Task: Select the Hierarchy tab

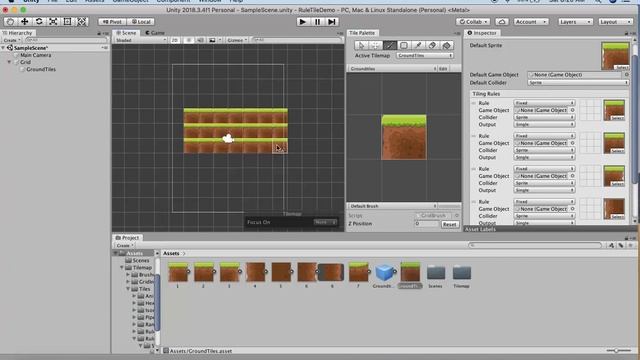Action: 18,33
